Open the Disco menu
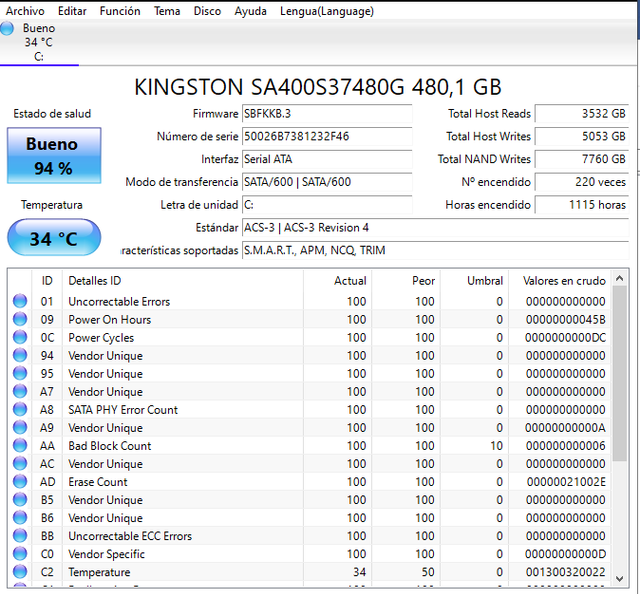The image size is (640, 594). point(207,11)
